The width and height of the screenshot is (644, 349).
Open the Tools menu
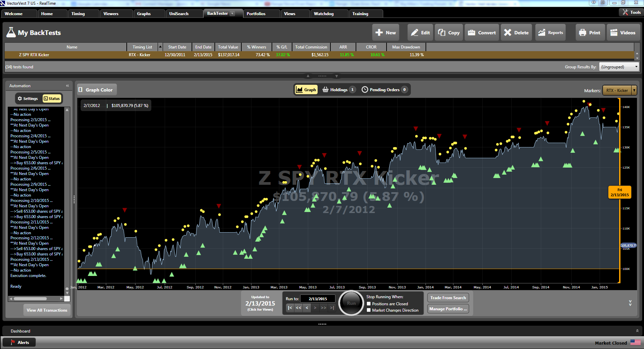[x=632, y=12]
